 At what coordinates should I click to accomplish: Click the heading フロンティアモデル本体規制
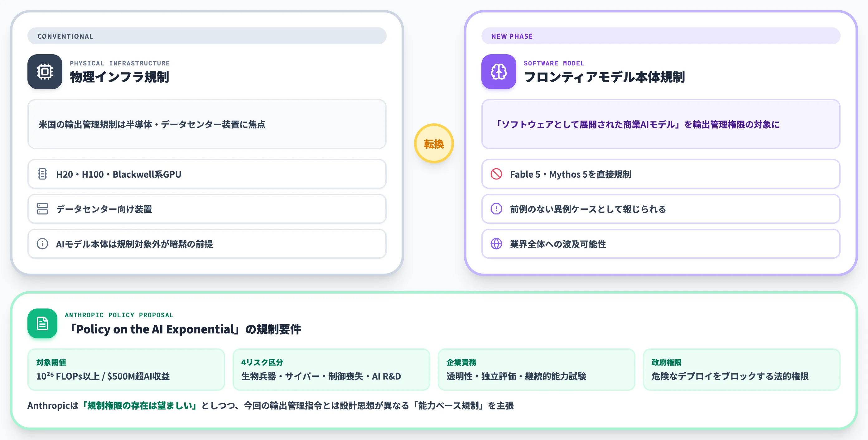tap(605, 77)
